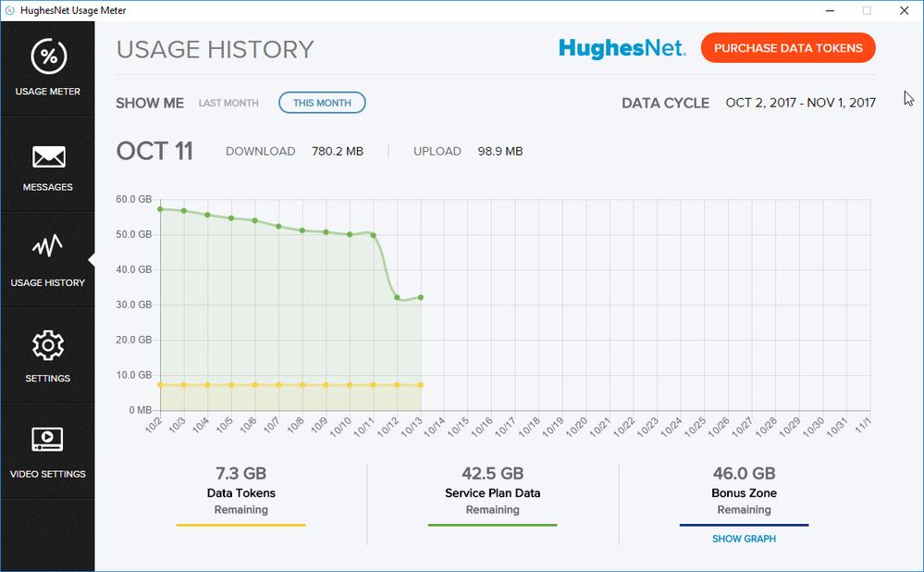The height and width of the screenshot is (572, 924).
Task: Click the 10/13 yellow data tokens point
Action: click(421, 385)
